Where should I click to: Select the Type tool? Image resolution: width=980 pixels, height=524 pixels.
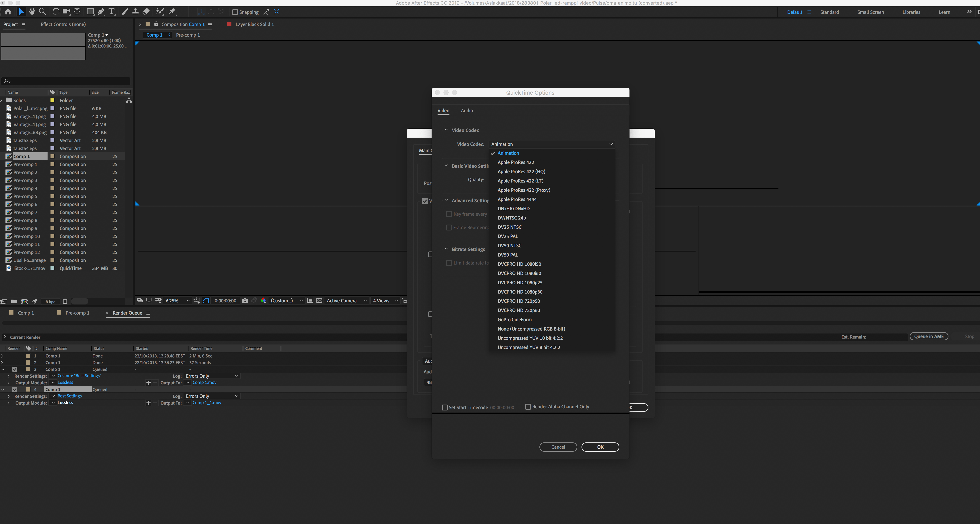[112, 12]
